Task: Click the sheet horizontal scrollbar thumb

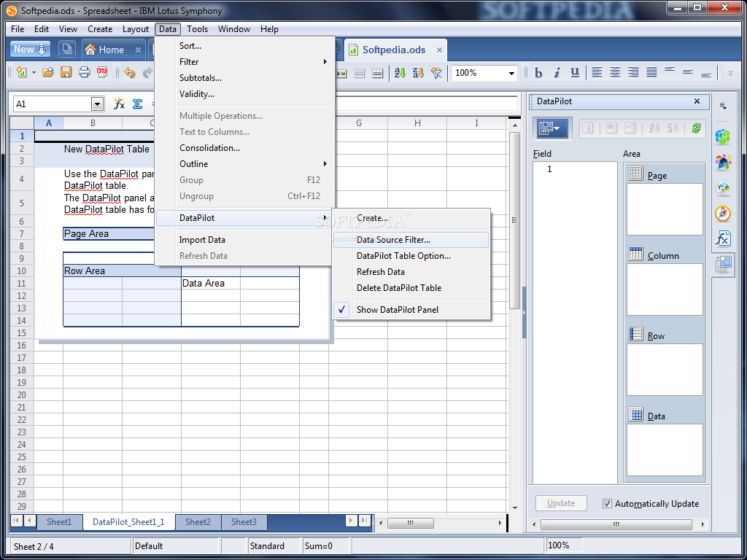Action: (x=410, y=523)
